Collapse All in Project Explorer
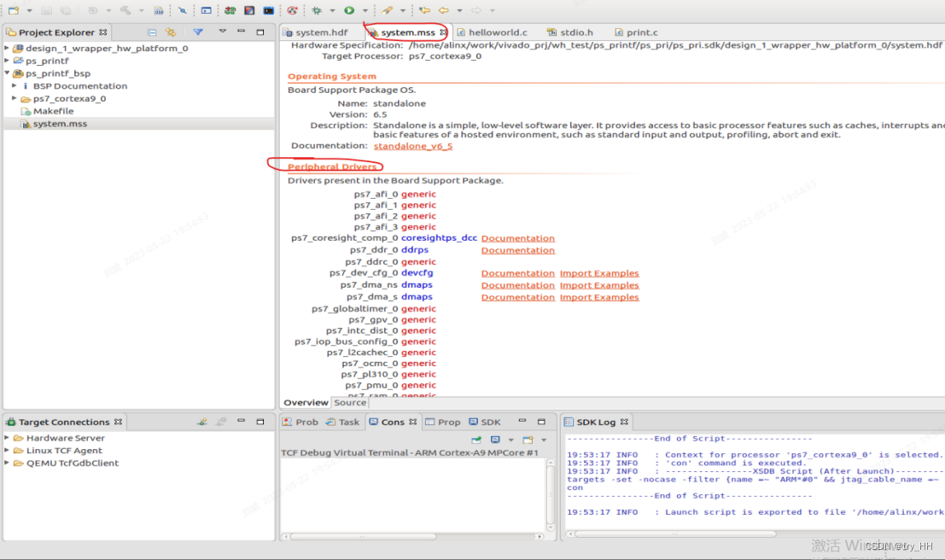 [152, 32]
